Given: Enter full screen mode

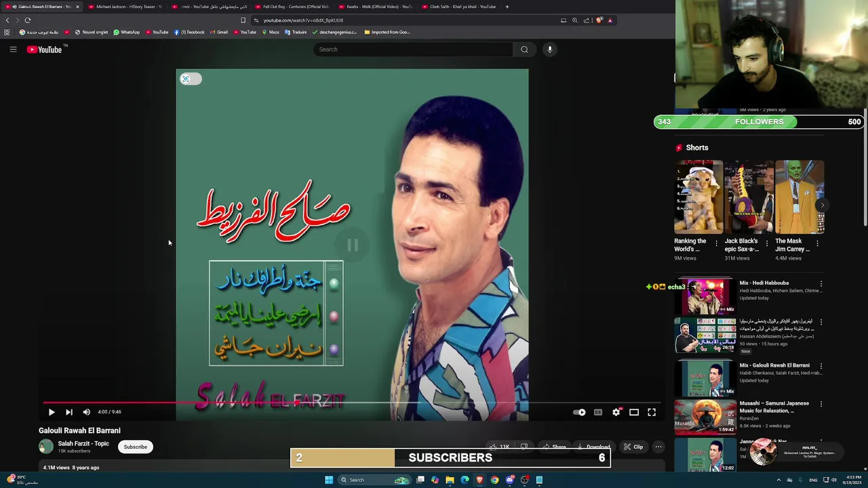Looking at the screenshot, I should click(652, 412).
